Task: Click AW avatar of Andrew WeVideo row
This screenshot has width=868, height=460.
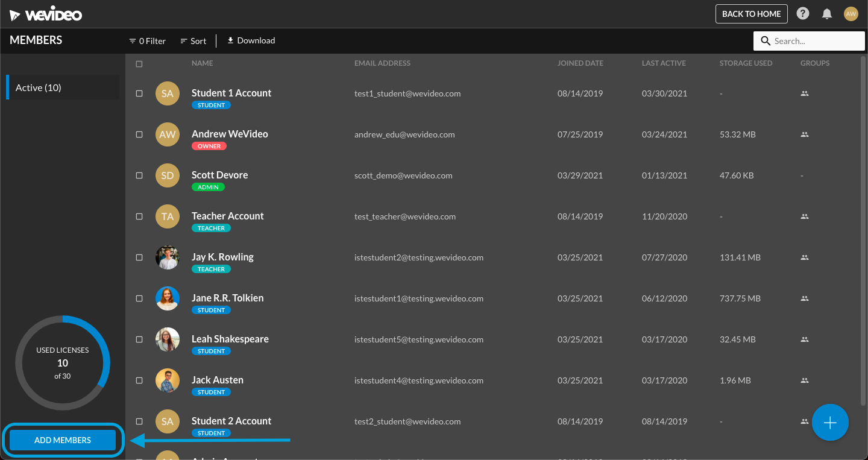Action: click(168, 134)
